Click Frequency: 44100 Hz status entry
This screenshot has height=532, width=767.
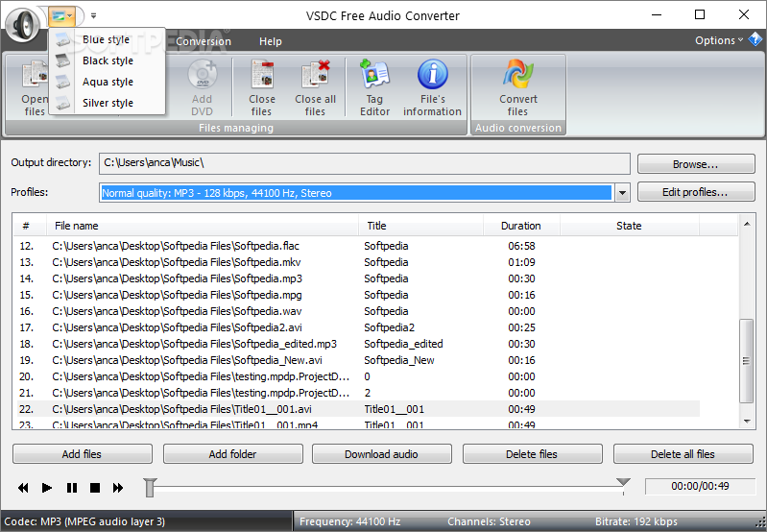pos(349,521)
